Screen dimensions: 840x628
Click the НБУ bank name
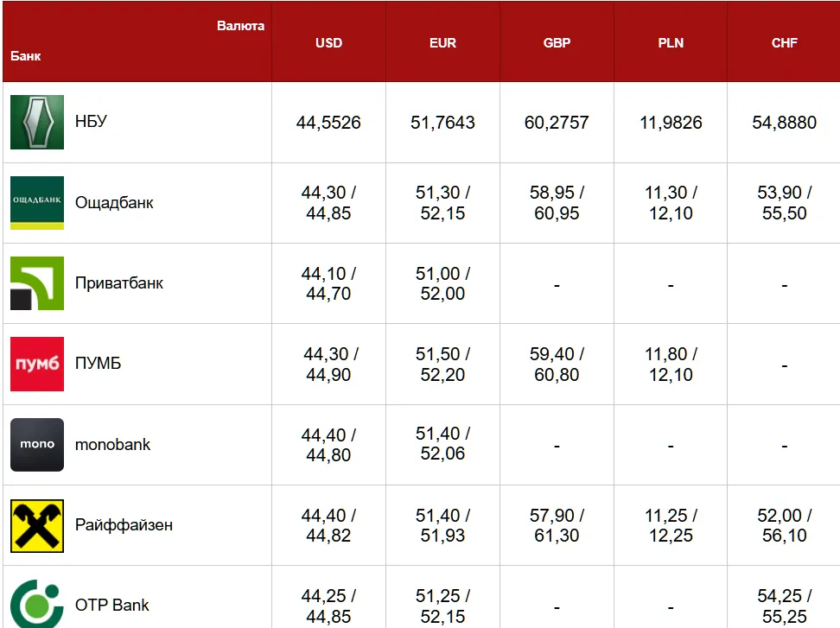pyautogui.click(x=91, y=121)
